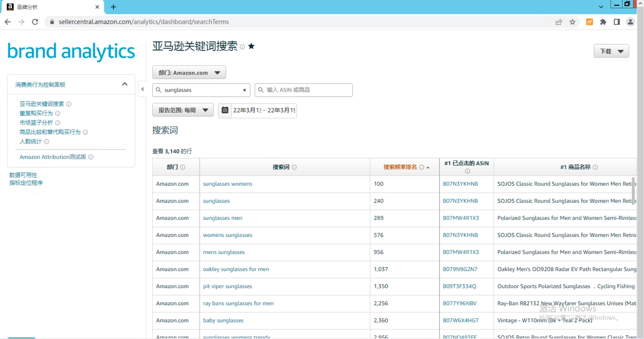Clear the sunglasses search term
The height and width of the screenshot is (339, 644).
[244, 90]
